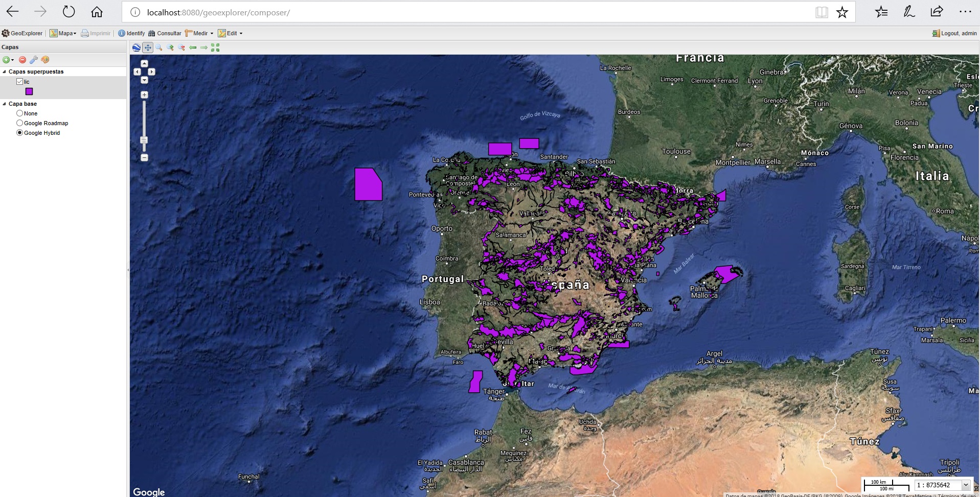This screenshot has width=980, height=497.
Task: Select the zoom by dragging box tool
Action: click(159, 48)
